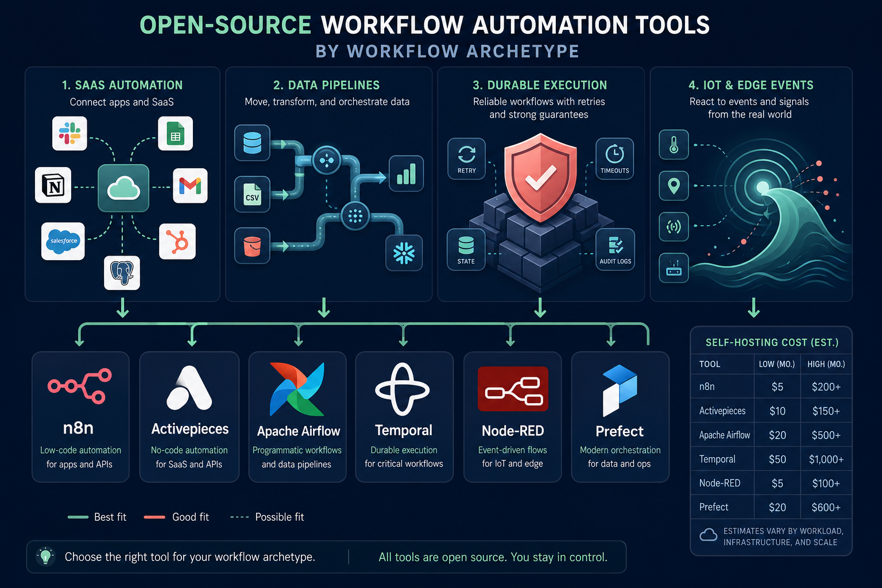Click 'Programmatic workflows' text in the Airflow card
The width and height of the screenshot is (882, 588).
click(x=297, y=450)
